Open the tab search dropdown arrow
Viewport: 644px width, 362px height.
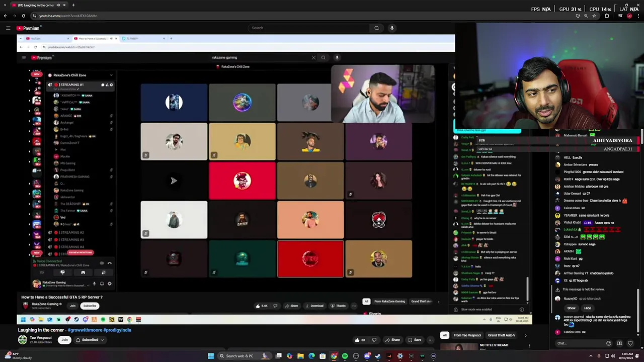[5, 5]
